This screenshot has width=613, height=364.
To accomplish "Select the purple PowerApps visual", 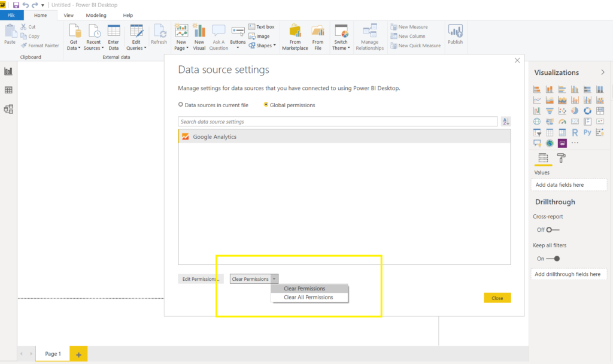I will (x=562, y=143).
